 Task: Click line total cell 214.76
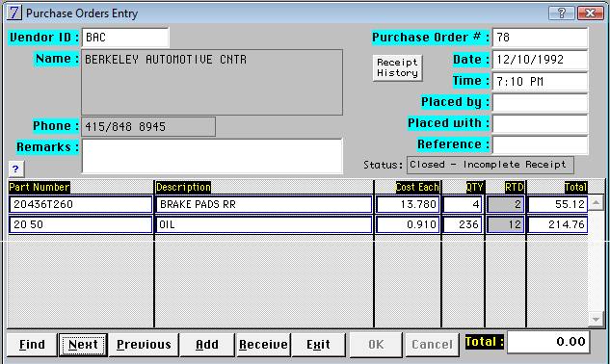pyautogui.click(x=558, y=224)
